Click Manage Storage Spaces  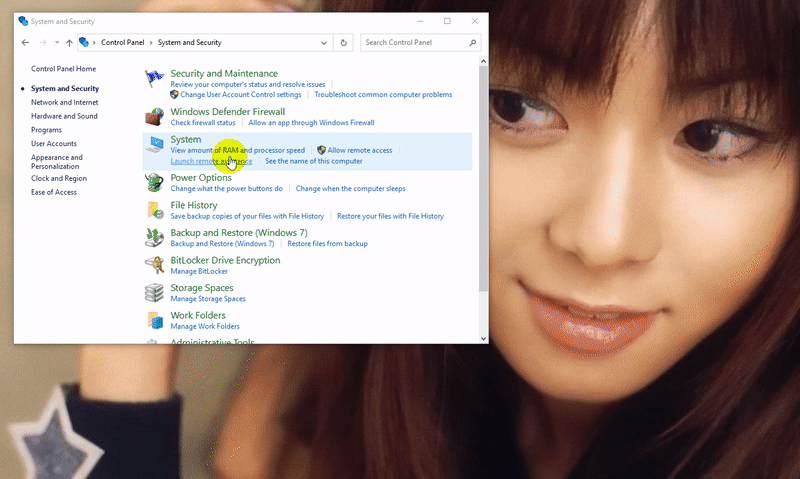[208, 298]
